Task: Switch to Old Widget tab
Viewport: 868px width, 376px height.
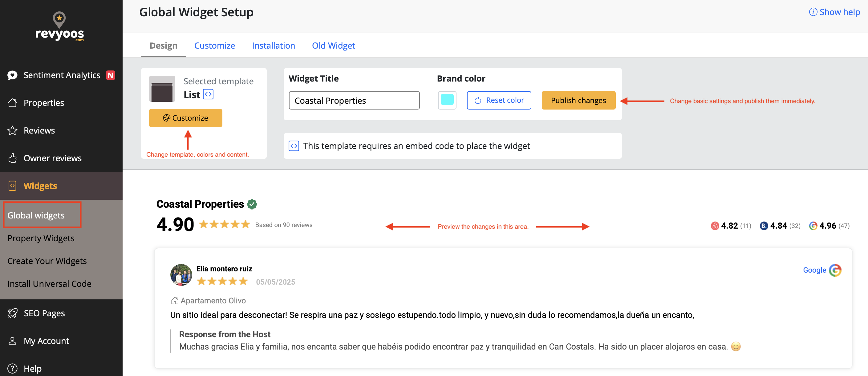Action: click(x=333, y=46)
